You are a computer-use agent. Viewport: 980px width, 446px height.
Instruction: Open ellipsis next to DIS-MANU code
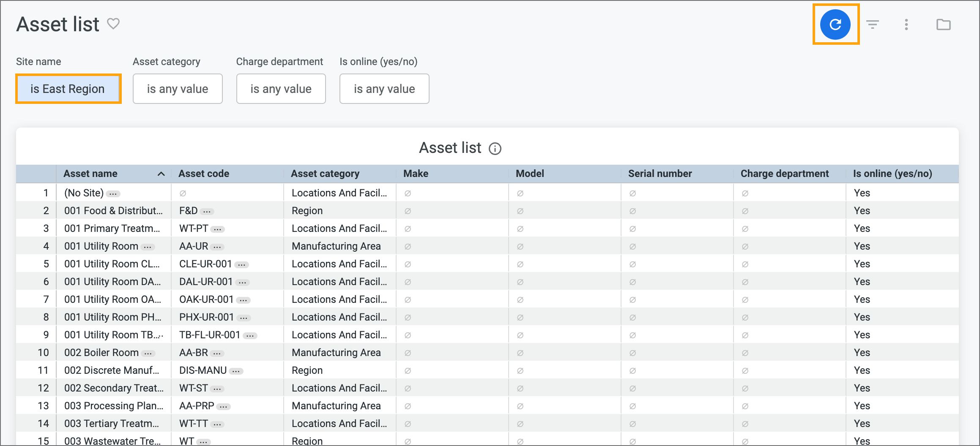click(x=236, y=371)
